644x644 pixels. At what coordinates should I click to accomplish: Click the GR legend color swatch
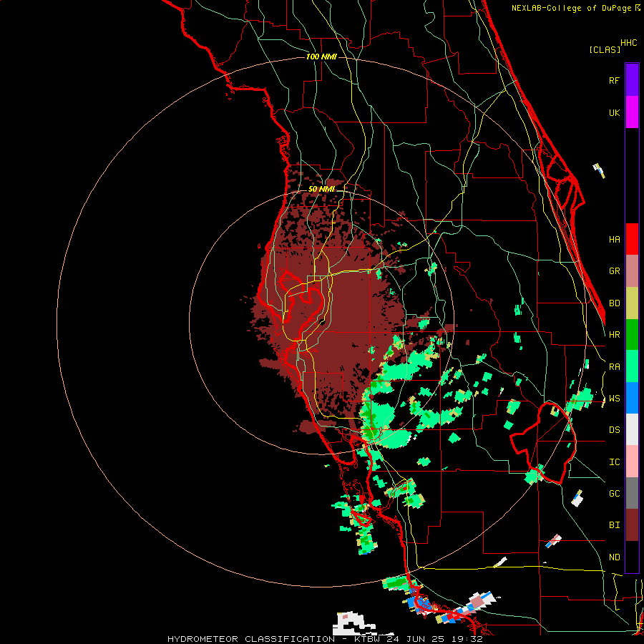point(632,271)
